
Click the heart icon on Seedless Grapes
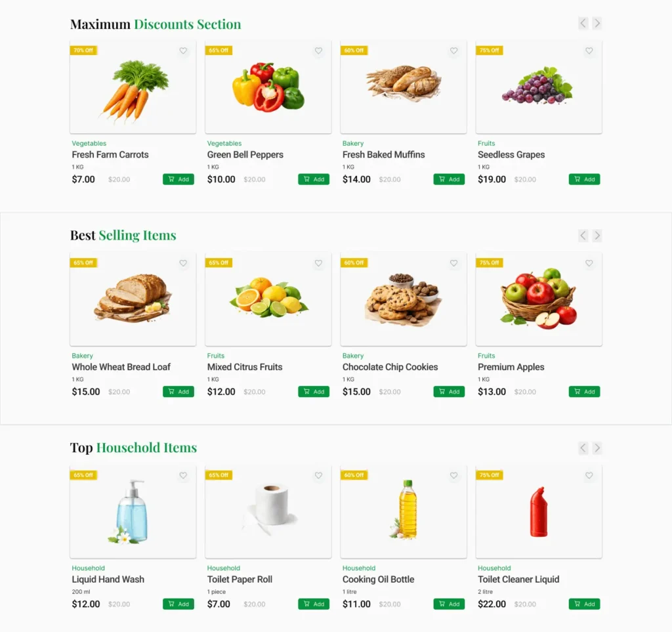(x=589, y=51)
